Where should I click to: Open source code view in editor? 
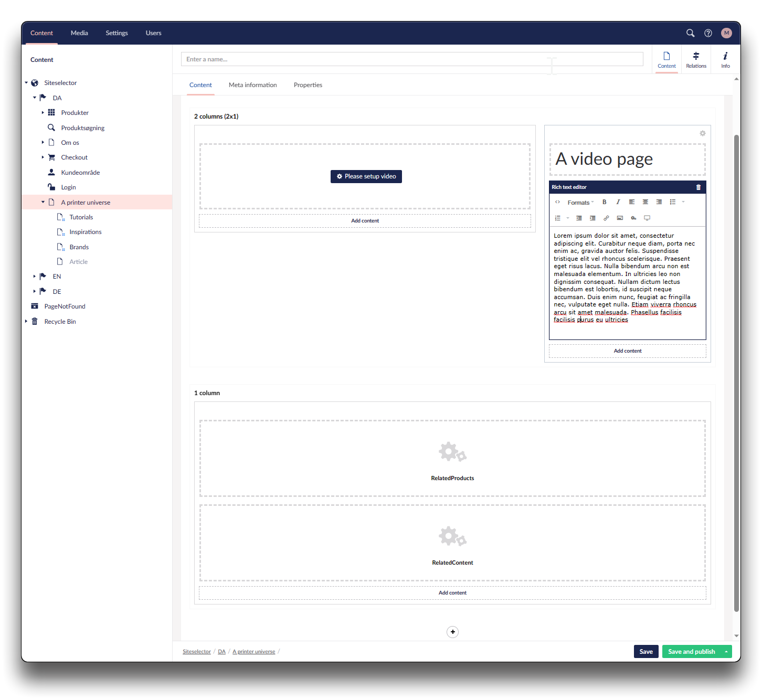pyautogui.click(x=557, y=202)
